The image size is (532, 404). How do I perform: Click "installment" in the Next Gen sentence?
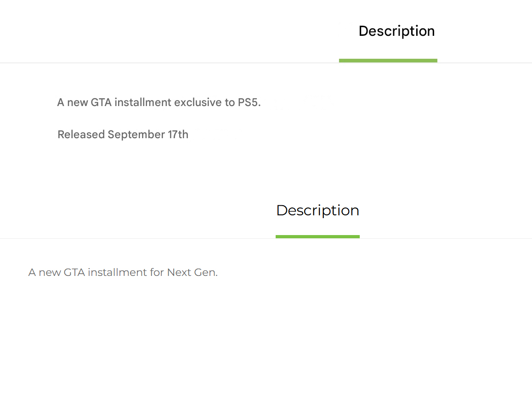pyautogui.click(x=117, y=272)
